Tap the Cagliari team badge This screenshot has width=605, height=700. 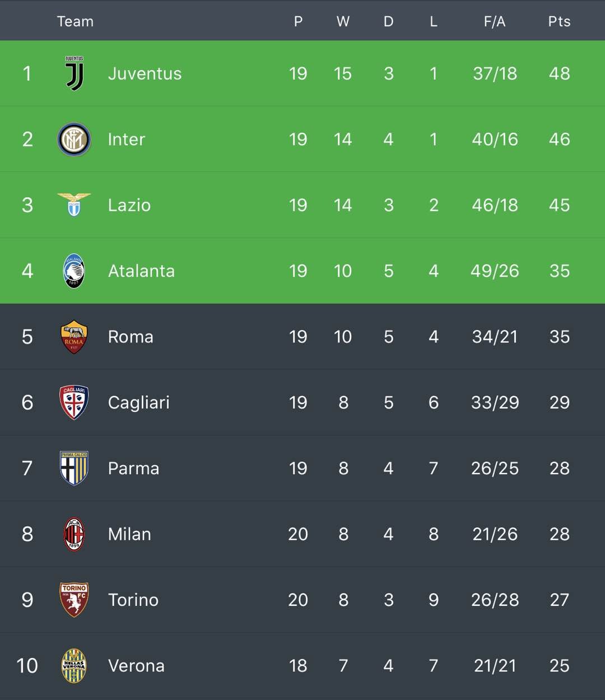pos(74,402)
